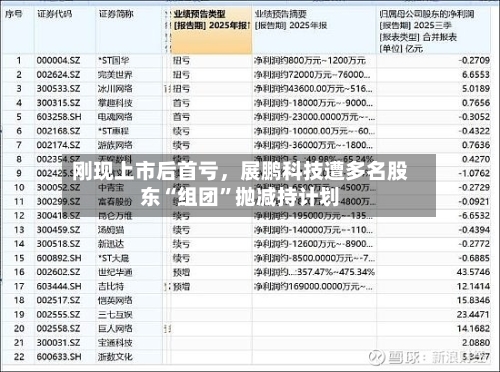Select net profit value 0.7636

(x=476, y=145)
